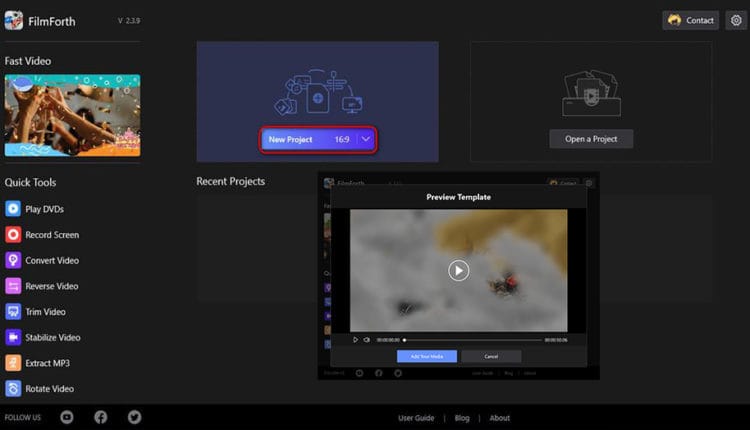
Task: Click the Extract MP3 label
Action: pyautogui.click(x=47, y=363)
